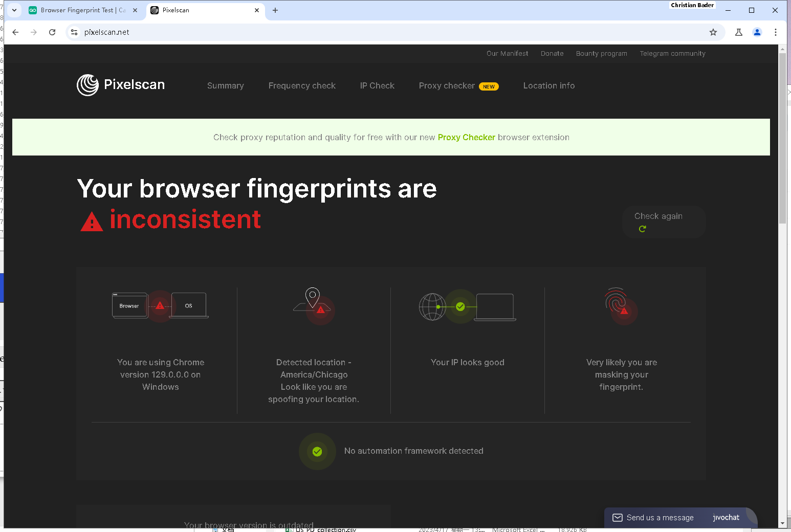791x532 pixels.
Task: Open the Chrome Labs flask icon
Action: 739,32
